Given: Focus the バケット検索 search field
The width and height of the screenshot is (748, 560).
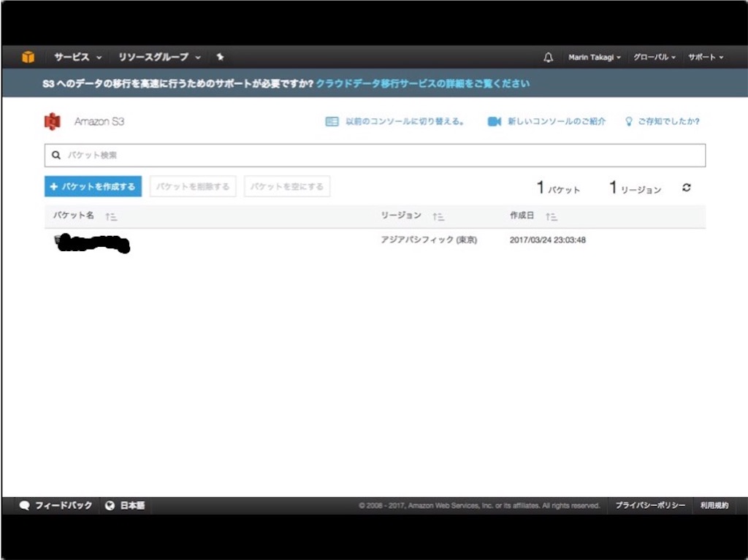Looking at the screenshot, I should point(375,155).
